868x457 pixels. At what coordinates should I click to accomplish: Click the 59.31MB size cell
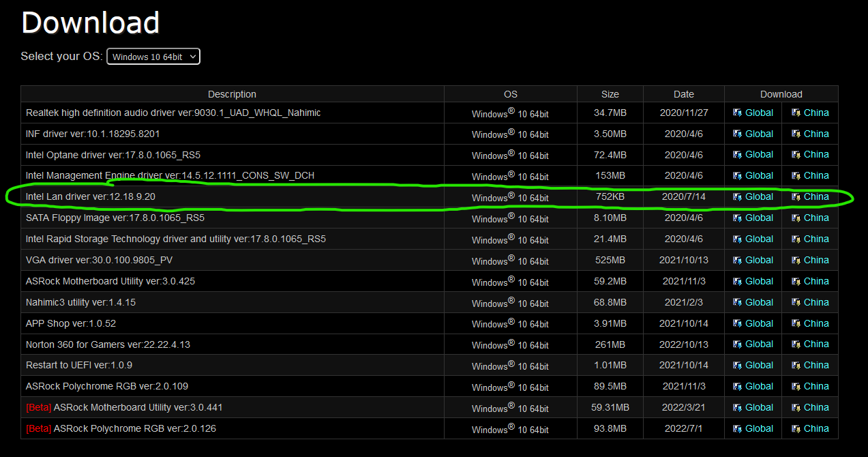point(610,407)
